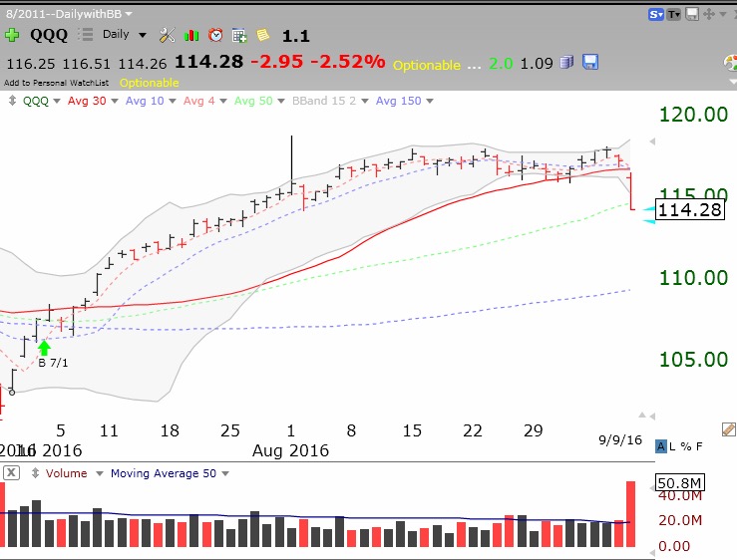Expand the QQQ plot legend dropdown
This screenshot has width=737, height=560.
pos(57,101)
